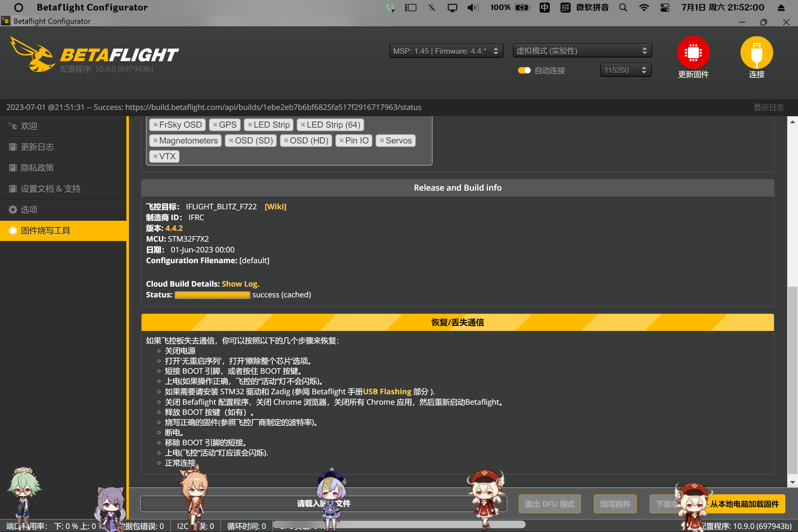This screenshot has width=798, height=532.
Task: Open the 隐私政策 privacy policy tab
Action: click(63, 168)
